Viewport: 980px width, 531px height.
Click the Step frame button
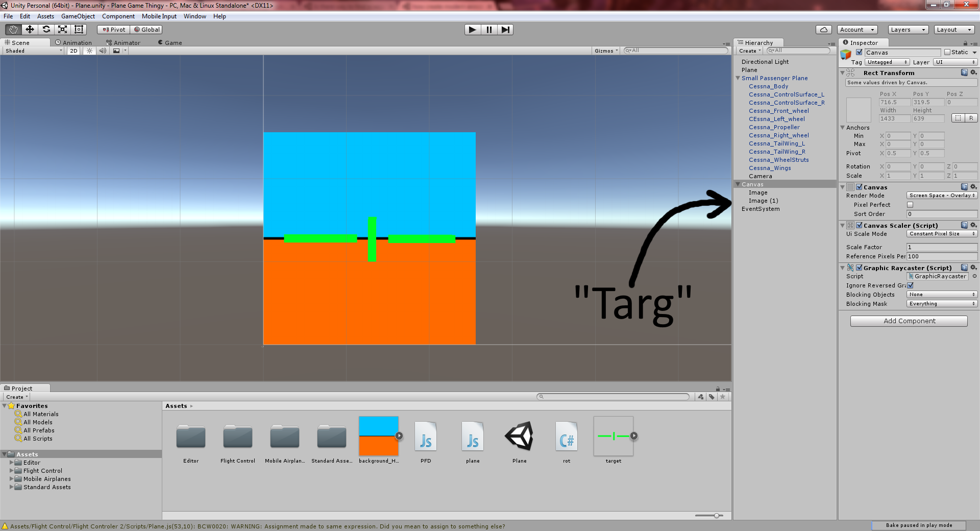[505, 30]
